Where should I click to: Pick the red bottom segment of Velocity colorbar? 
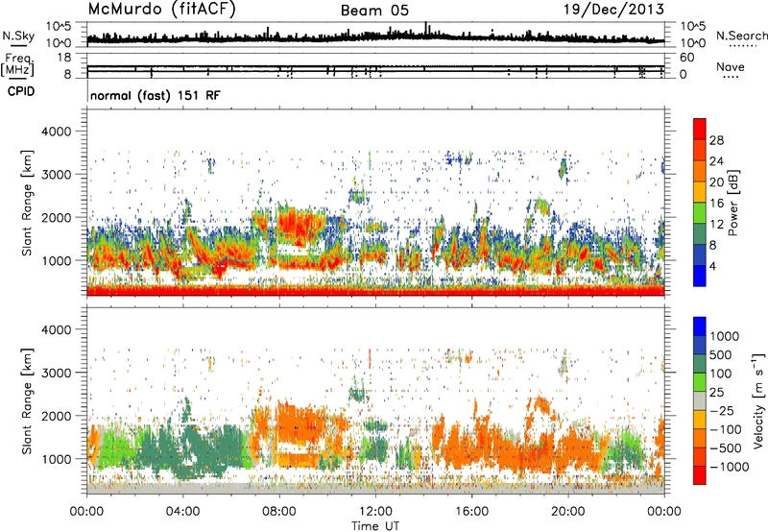tap(700, 475)
